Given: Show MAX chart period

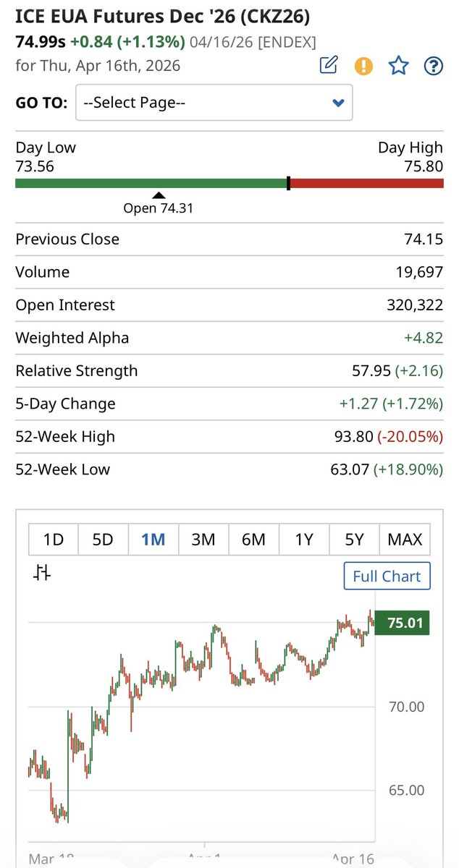Looking at the screenshot, I should pos(405,540).
